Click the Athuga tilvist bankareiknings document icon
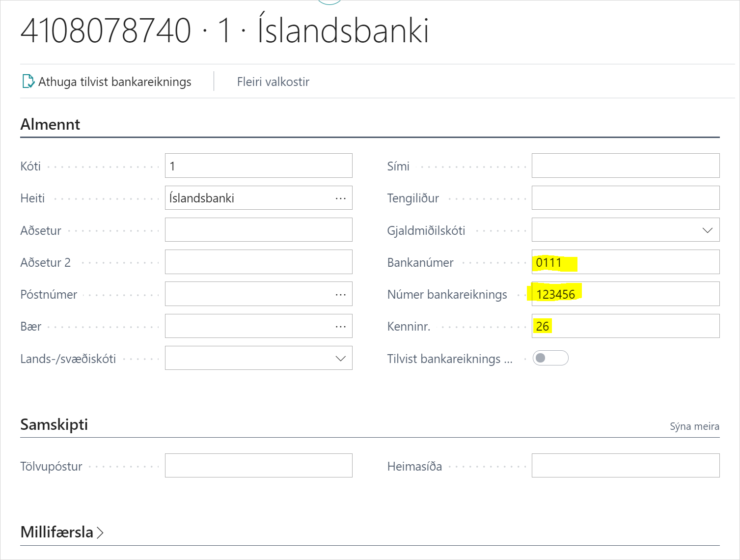The height and width of the screenshot is (560, 740). click(x=28, y=82)
